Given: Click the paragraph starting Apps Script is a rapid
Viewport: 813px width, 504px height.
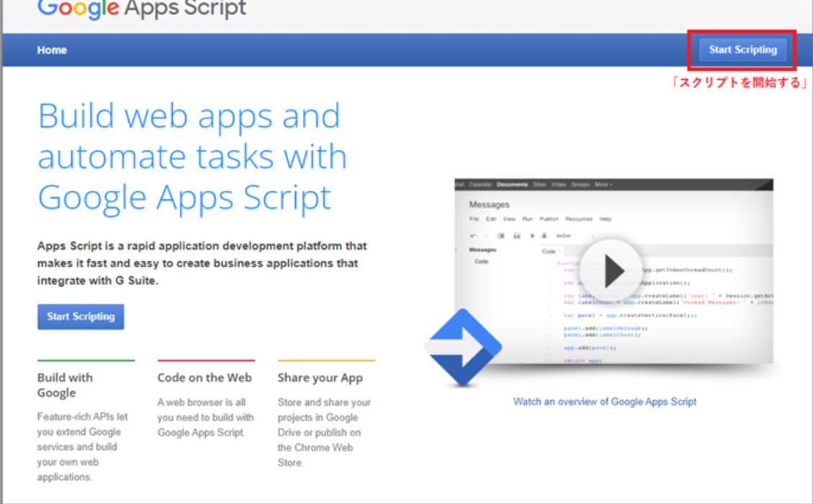Looking at the screenshot, I should 202,264.
